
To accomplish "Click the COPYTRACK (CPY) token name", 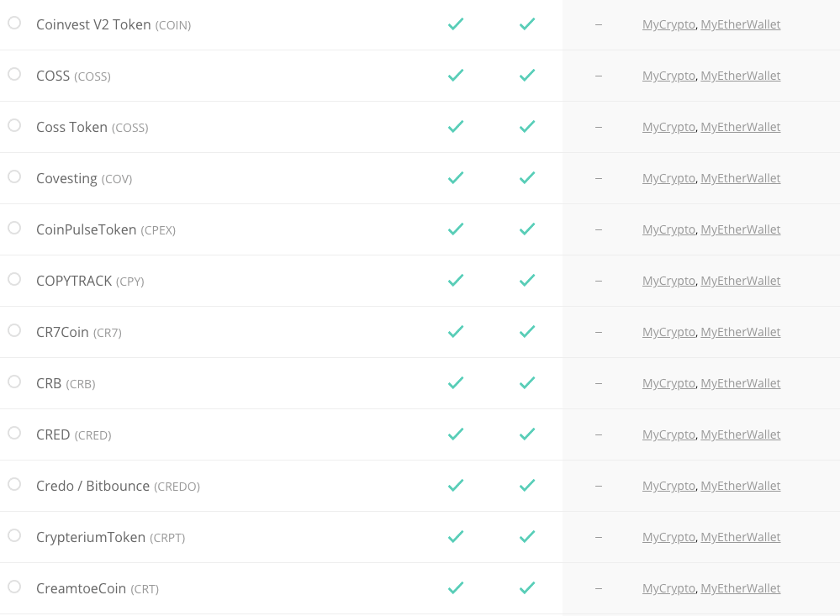I will [x=74, y=281].
